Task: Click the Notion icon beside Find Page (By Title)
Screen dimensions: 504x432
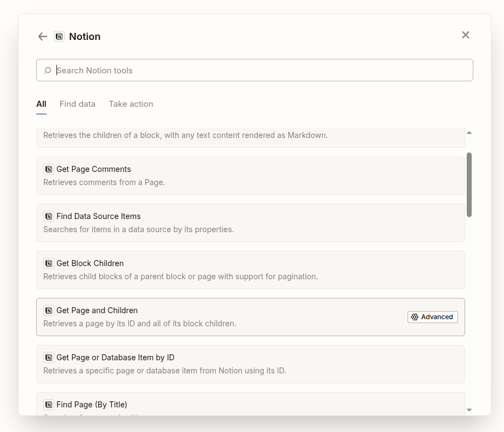Action: click(49, 405)
